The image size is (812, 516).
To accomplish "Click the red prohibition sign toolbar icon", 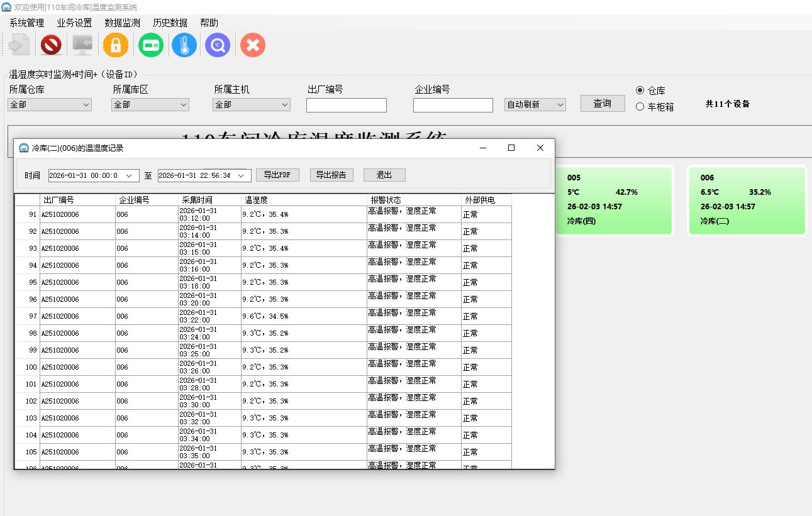I will (51, 45).
